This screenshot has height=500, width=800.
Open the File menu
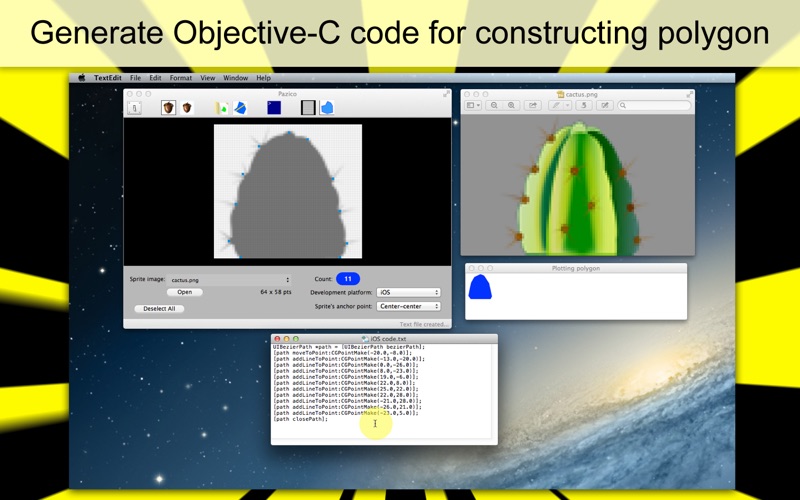coord(135,78)
